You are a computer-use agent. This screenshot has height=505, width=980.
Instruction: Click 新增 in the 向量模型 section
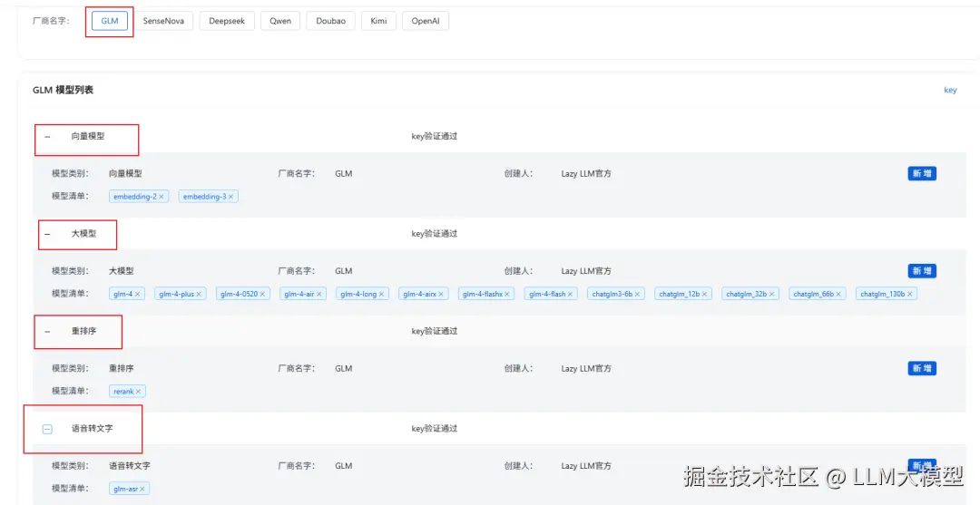[x=922, y=173]
